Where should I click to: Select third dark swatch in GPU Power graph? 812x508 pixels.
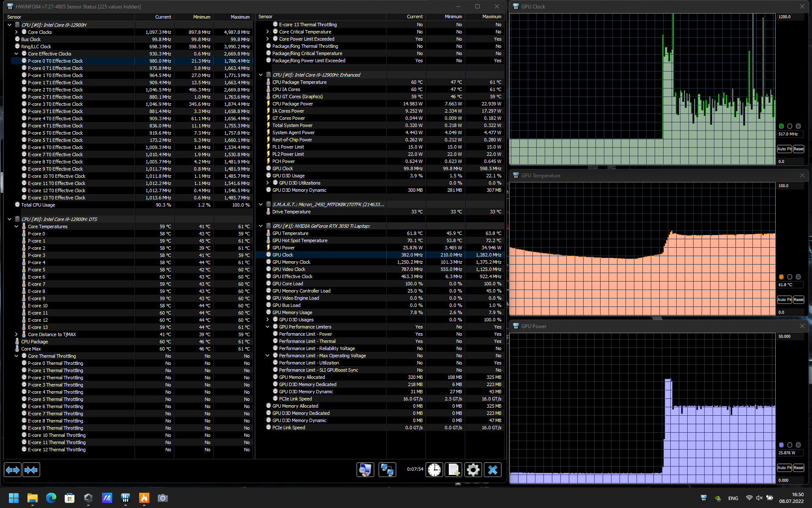[798, 445]
